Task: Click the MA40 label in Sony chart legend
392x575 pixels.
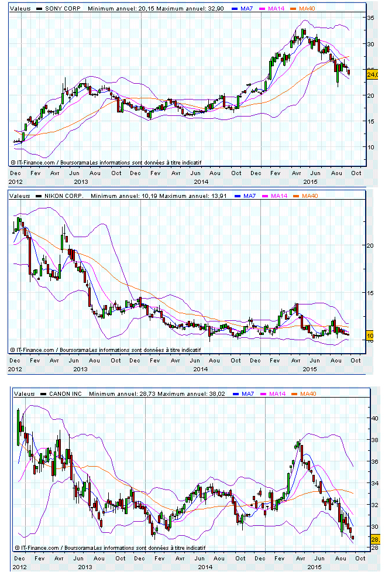Action: coord(307,8)
